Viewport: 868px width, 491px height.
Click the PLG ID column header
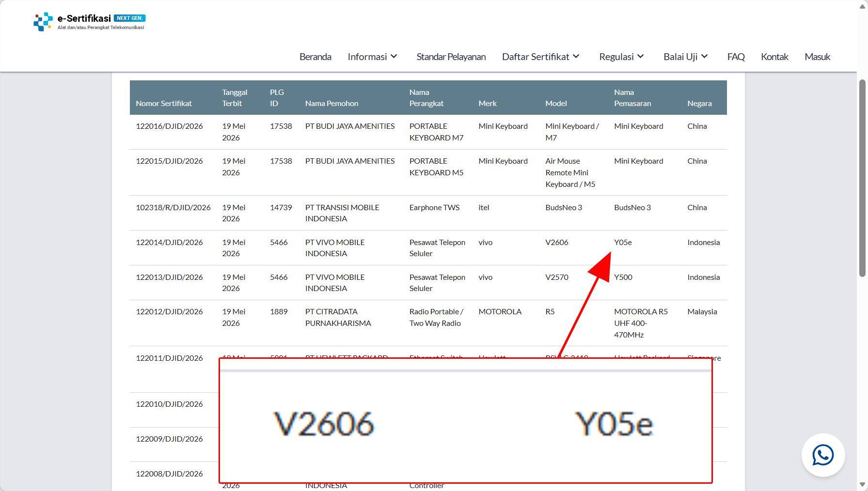click(277, 98)
